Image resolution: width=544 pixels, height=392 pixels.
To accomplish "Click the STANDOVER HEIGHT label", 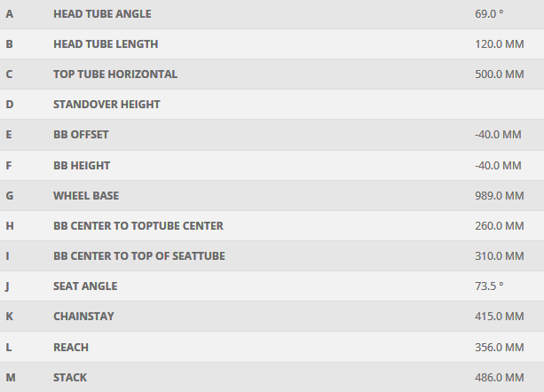I will 106,105.
